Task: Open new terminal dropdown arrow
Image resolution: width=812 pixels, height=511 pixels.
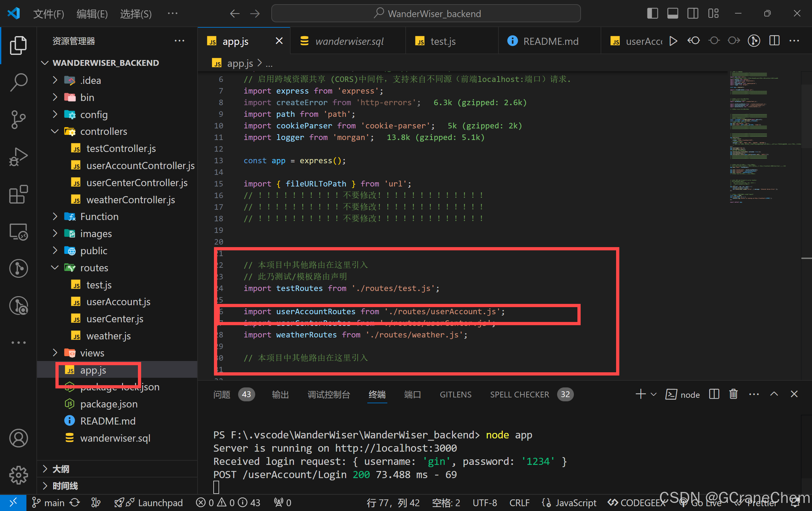Action: 653,394
